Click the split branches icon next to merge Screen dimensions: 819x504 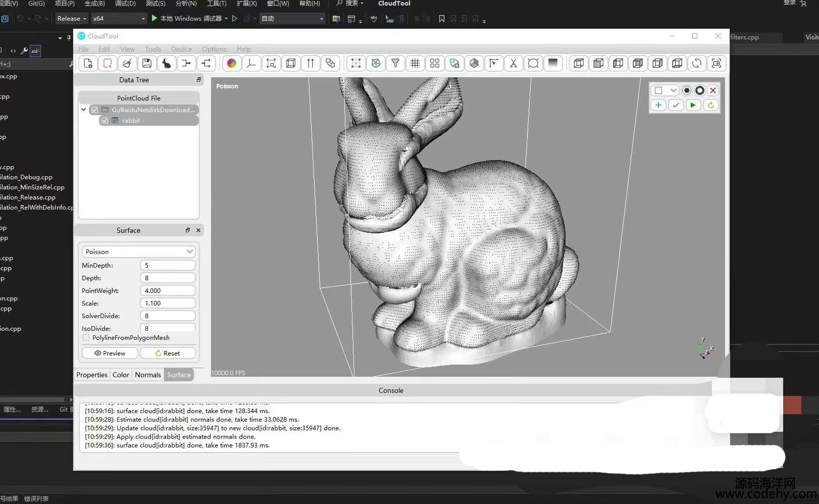[206, 63]
